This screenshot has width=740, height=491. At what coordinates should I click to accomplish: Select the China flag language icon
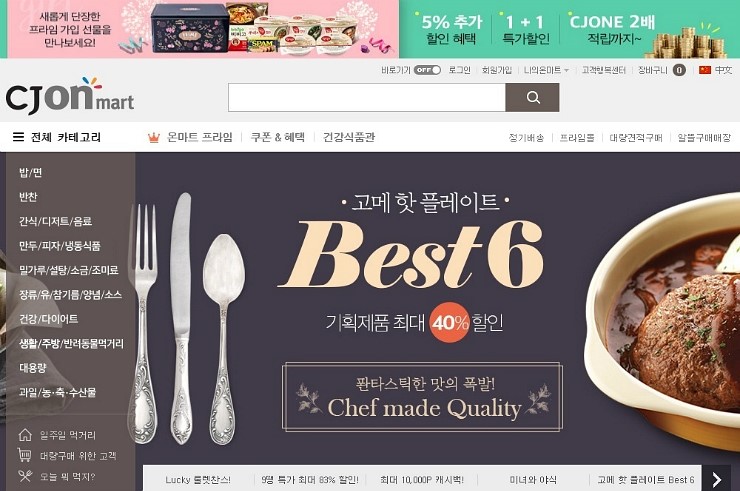click(x=705, y=70)
